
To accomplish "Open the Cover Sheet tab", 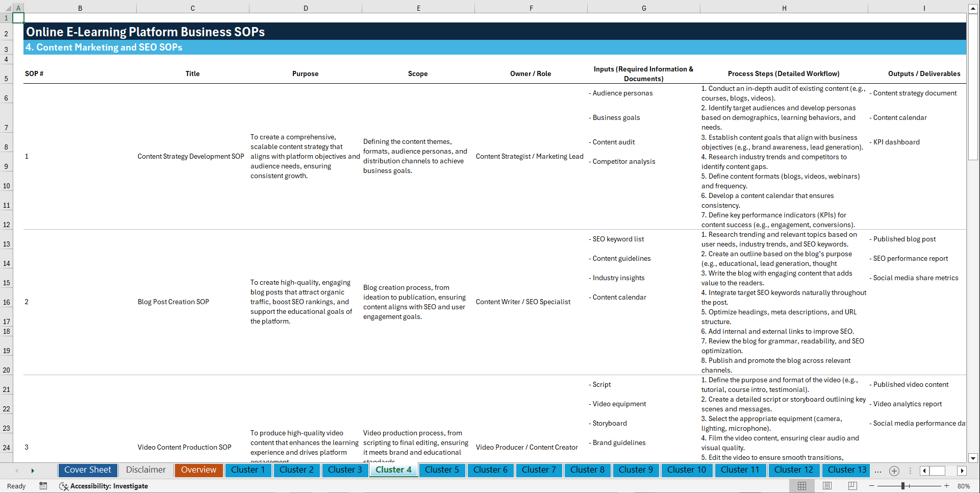I will (87, 470).
